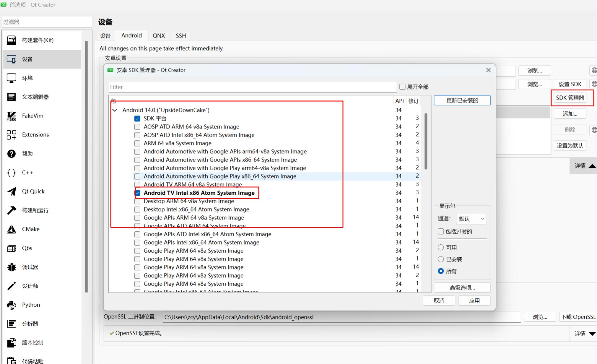Check the ARM 64 v8a System Image box
Viewport: 597px width, 364px height.
tap(137, 143)
